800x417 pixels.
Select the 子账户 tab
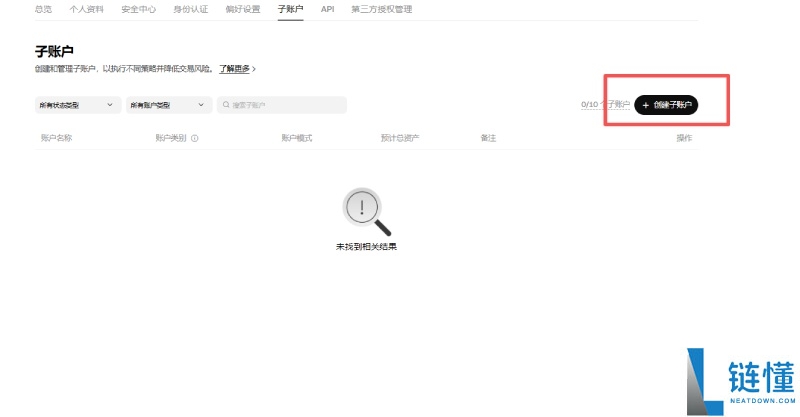pyautogui.click(x=290, y=9)
